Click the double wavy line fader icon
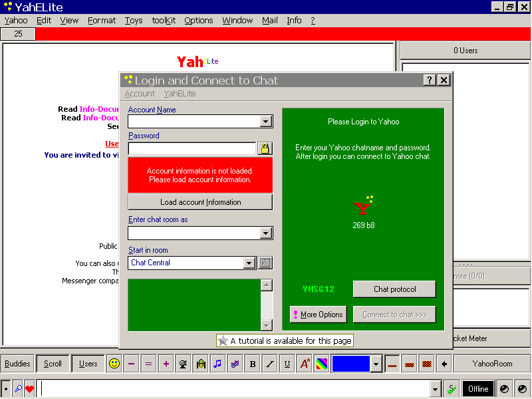The height and width of the screenshot is (399, 532). click(410, 364)
